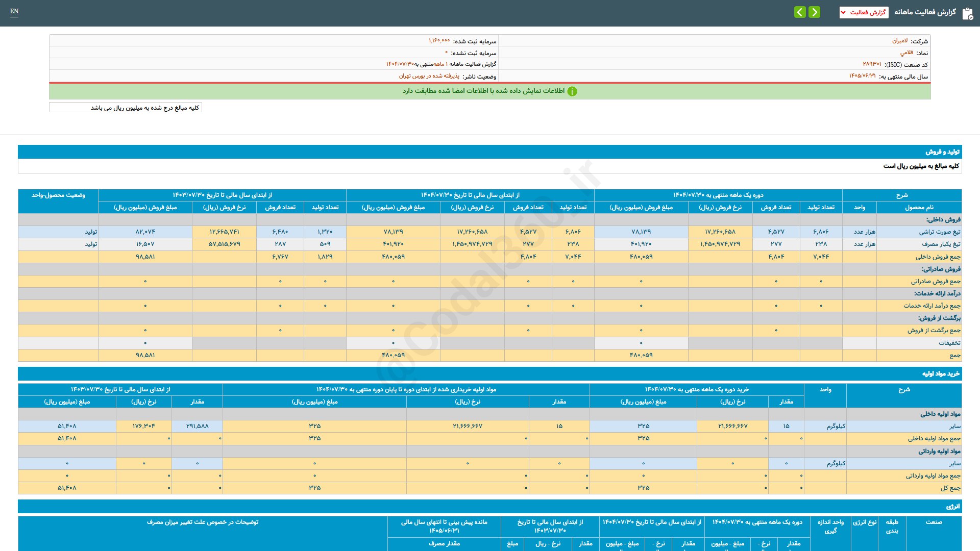Click the 'خرید مواد اولیه' section header

click(x=941, y=374)
